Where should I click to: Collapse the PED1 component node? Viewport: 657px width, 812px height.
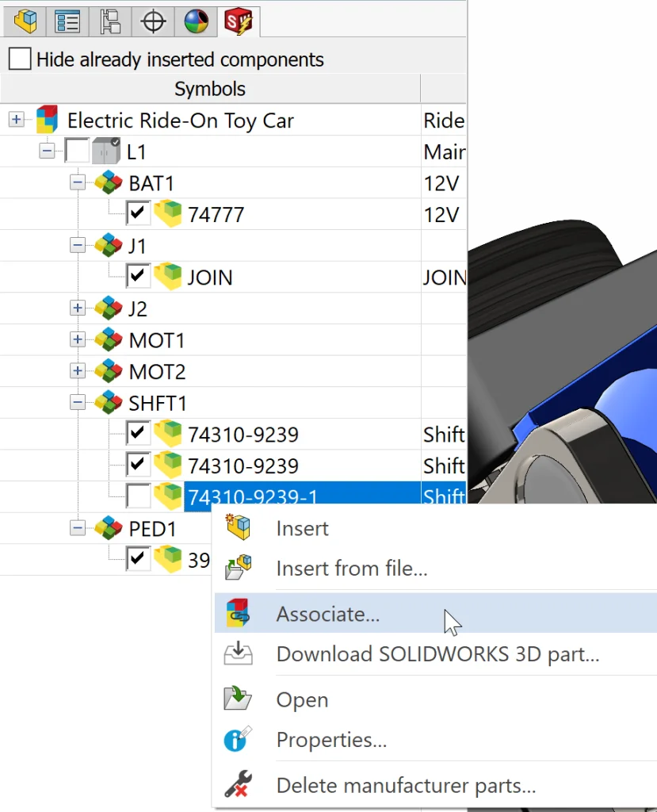pyautogui.click(x=78, y=528)
